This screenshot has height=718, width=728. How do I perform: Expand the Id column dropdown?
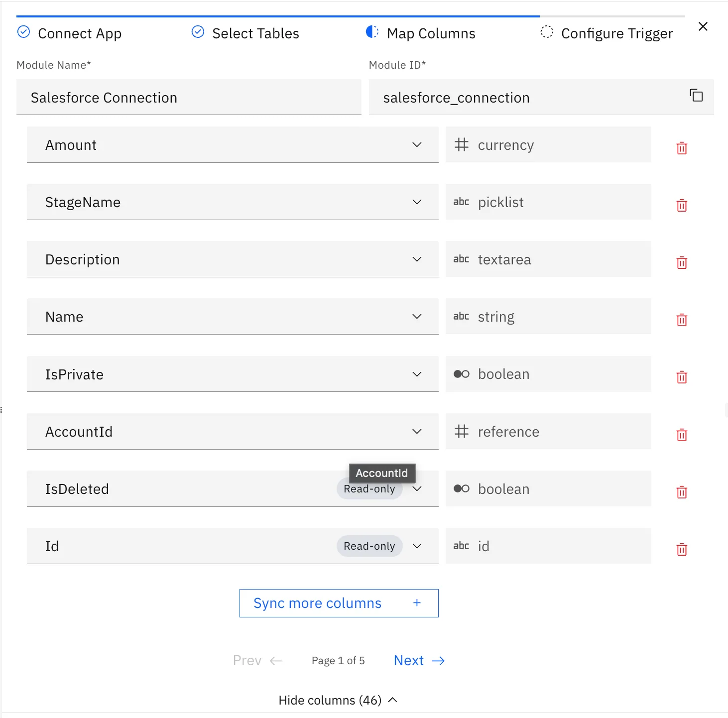pos(417,546)
